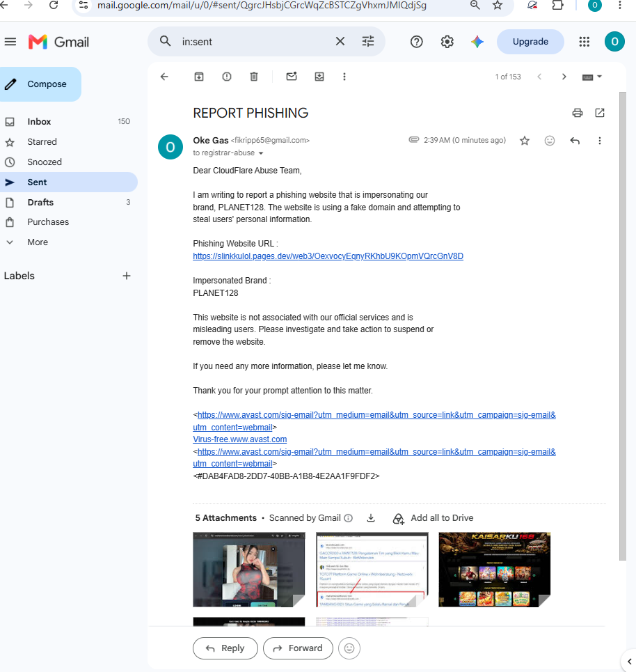Add emoji reaction next to timestamp
636x672 pixels.
click(550, 141)
